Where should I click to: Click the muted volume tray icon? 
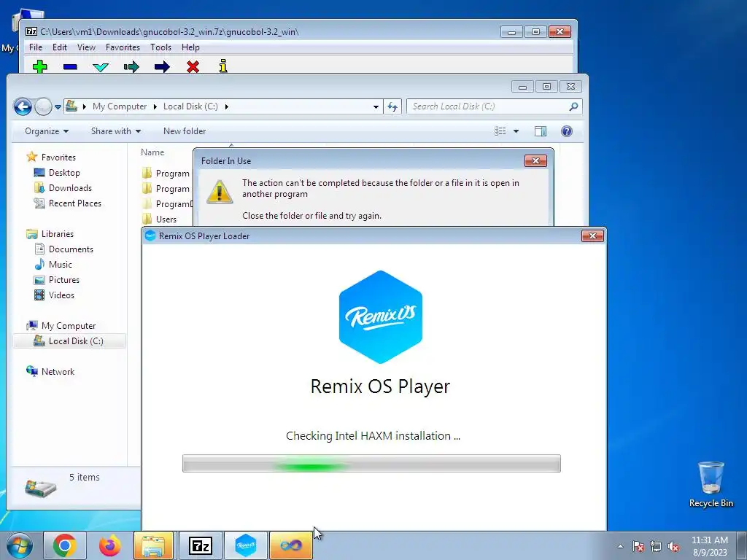click(x=673, y=546)
